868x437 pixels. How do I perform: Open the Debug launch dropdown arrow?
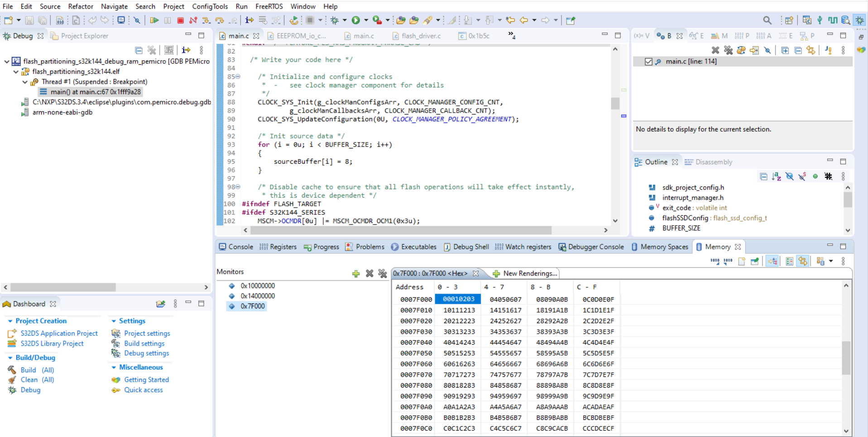(345, 20)
